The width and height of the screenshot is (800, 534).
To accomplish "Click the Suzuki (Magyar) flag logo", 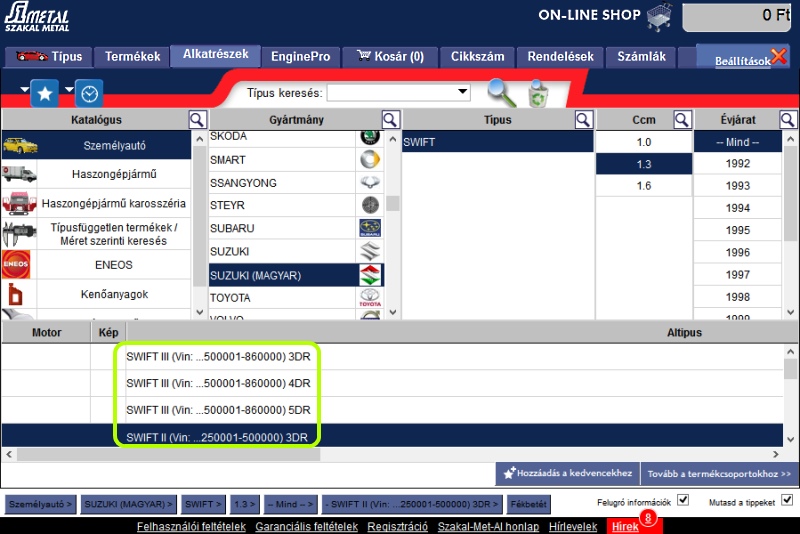I will click(x=370, y=275).
